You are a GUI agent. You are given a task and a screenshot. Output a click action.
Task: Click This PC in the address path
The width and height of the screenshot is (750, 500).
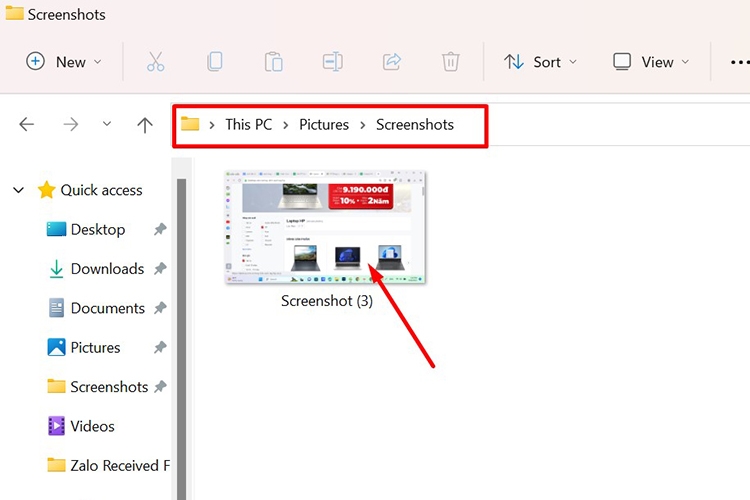click(249, 124)
